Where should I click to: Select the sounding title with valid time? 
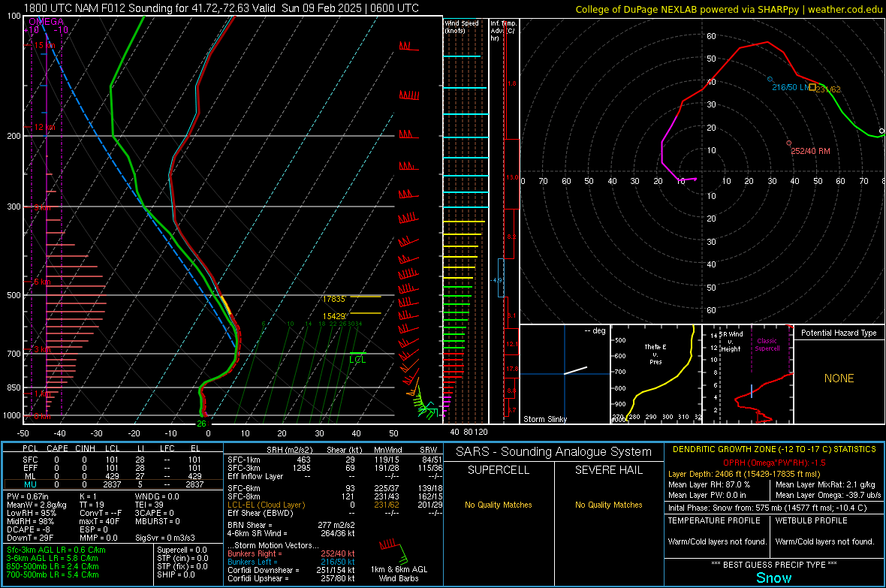(x=221, y=8)
